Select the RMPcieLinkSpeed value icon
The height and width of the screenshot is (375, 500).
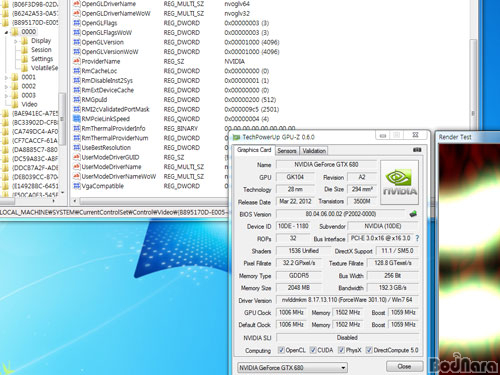77,119
